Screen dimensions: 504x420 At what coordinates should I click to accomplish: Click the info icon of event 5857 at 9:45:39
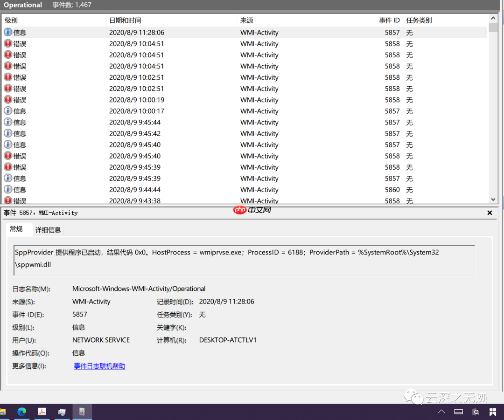tap(8, 178)
